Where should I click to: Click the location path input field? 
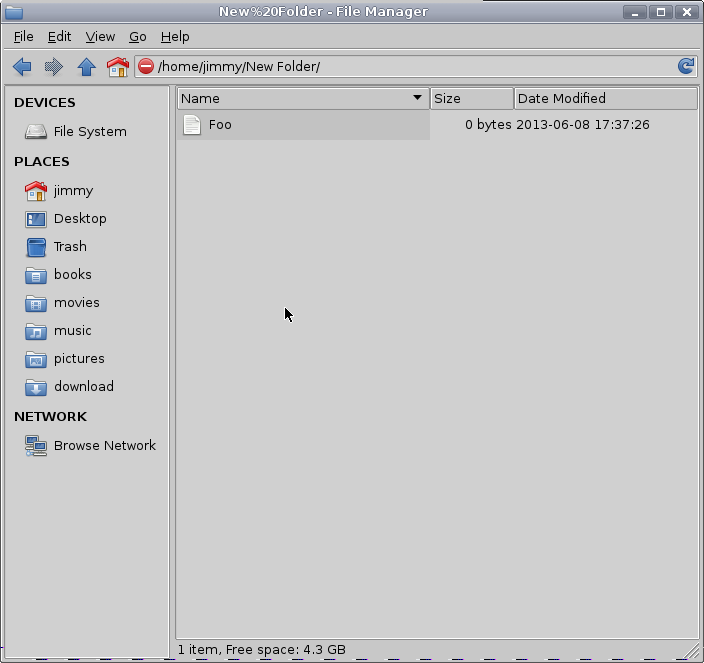pyautogui.click(x=410, y=67)
